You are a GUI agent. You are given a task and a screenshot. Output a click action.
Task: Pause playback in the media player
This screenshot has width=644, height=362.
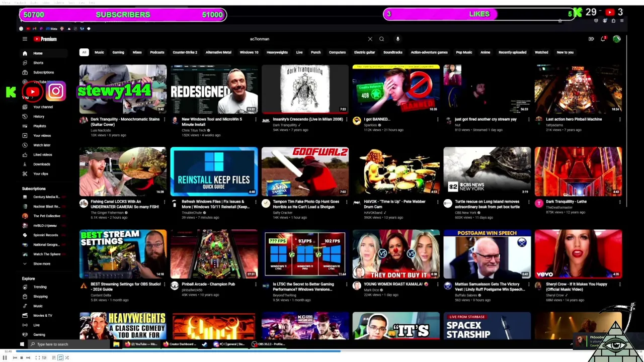pos(5,358)
